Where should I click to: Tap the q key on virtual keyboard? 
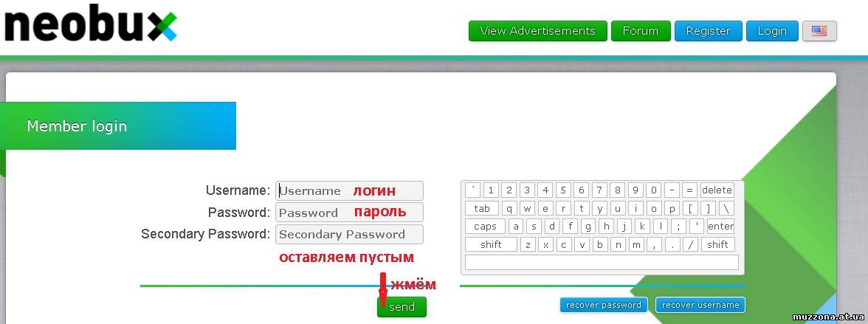pyautogui.click(x=509, y=209)
